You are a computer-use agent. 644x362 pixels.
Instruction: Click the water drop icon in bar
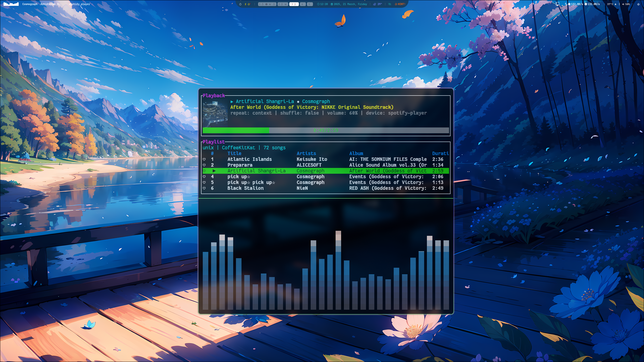(x=240, y=4)
